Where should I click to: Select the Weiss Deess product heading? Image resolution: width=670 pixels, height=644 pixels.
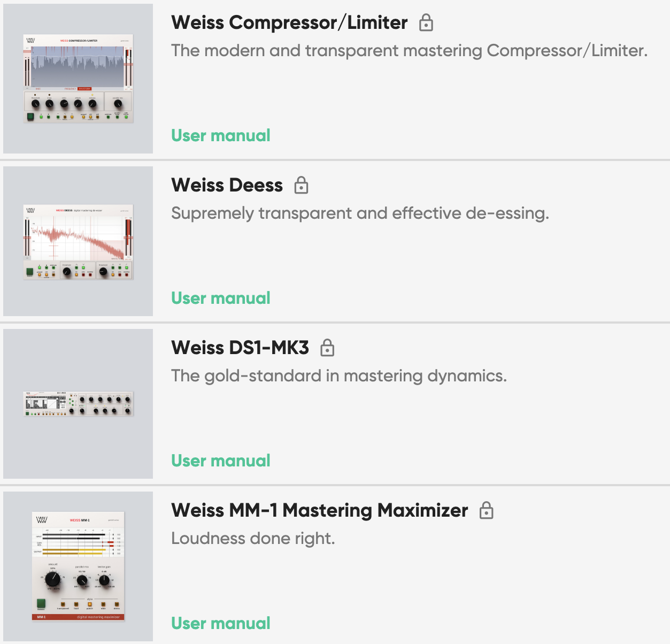(x=227, y=185)
